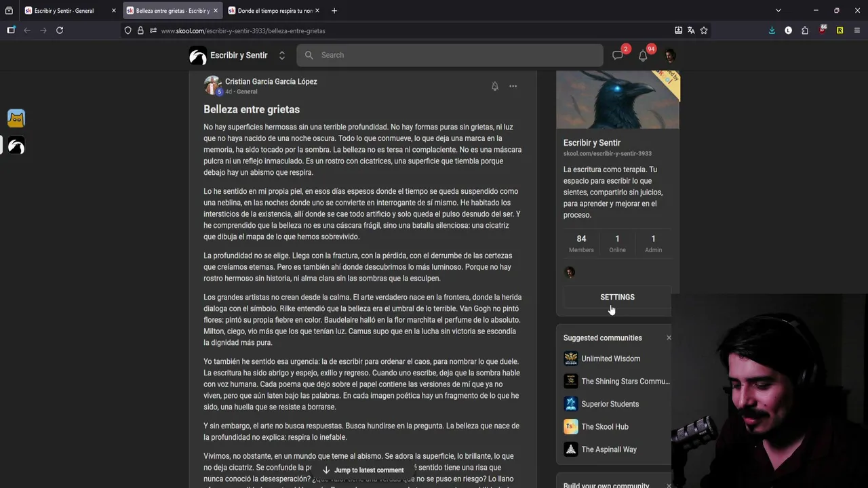Open the chat messages icon
The image size is (868, 488).
pyautogui.click(x=617, y=56)
